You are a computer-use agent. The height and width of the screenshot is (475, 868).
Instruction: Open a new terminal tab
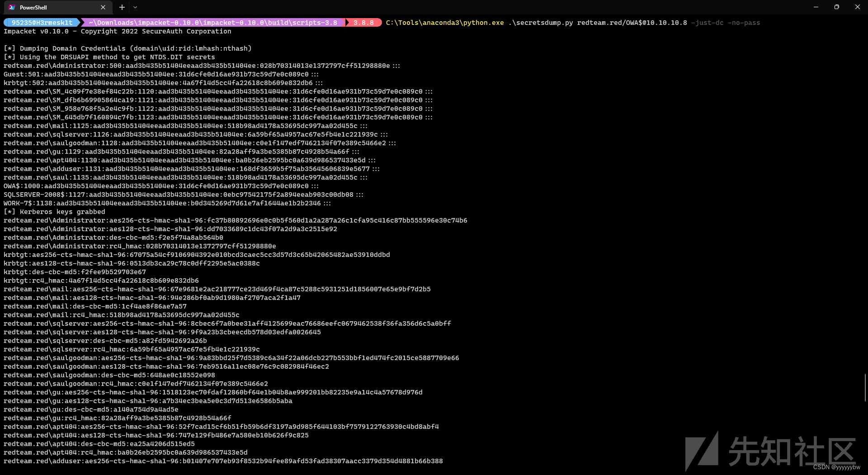click(122, 7)
